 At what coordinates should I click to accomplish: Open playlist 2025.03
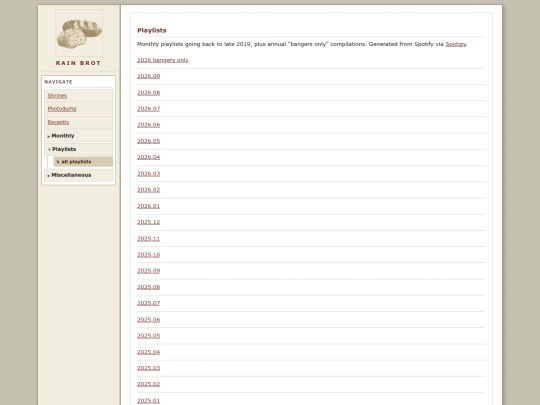click(x=148, y=368)
